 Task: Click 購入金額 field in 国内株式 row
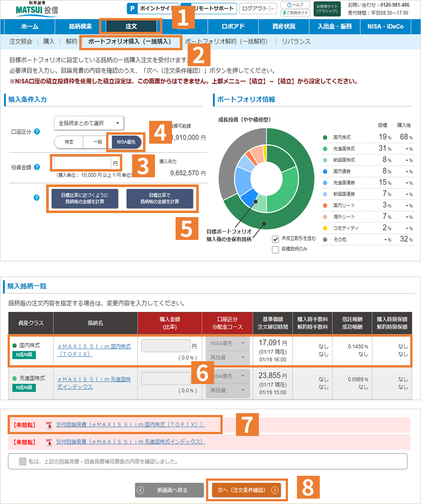(x=166, y=346)
